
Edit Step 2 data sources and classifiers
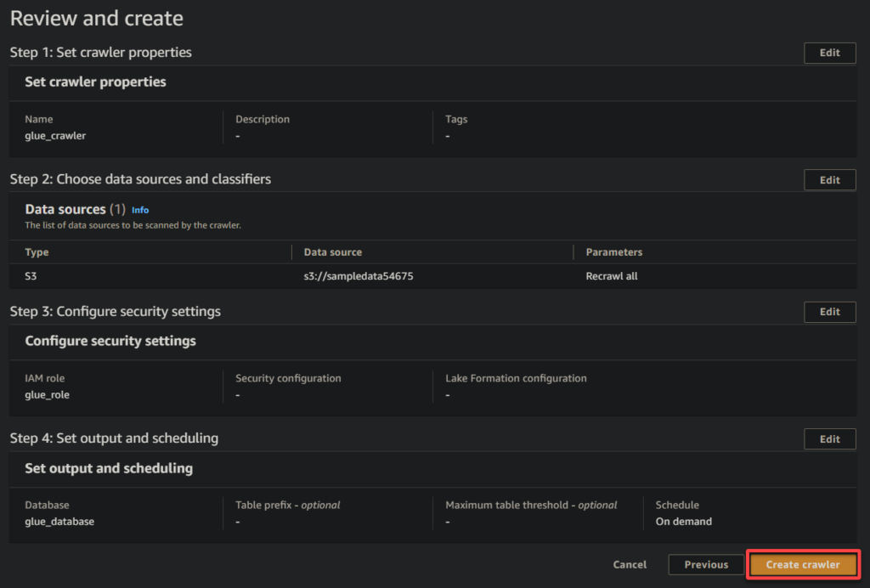(829, 179)
